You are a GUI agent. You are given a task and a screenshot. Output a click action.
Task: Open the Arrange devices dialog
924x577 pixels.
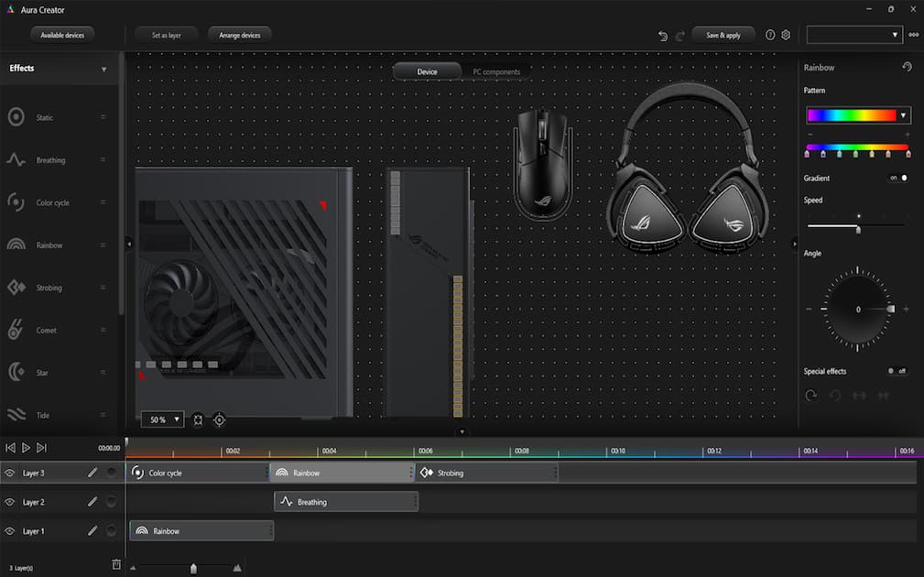pos(239,34)
